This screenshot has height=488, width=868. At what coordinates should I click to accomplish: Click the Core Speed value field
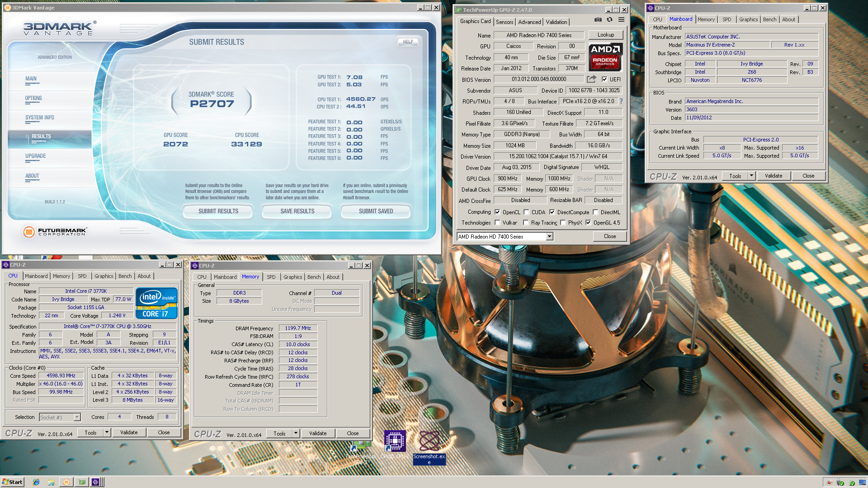(x=61, y=375)
